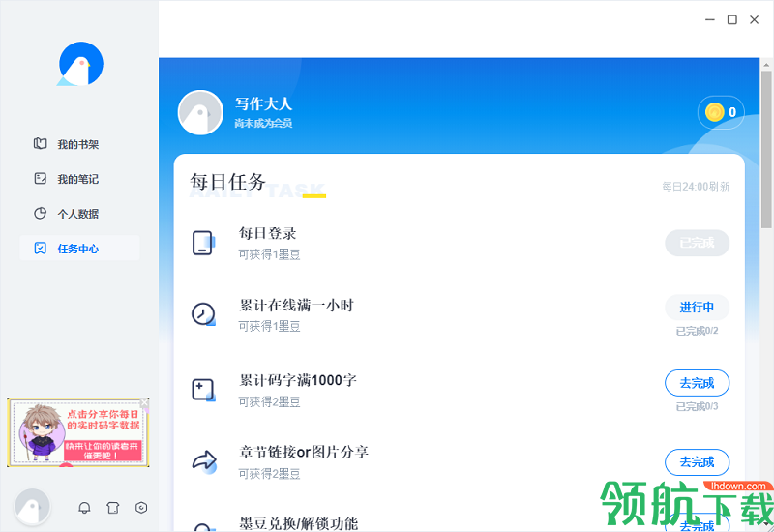Click the 每日任务 heading
The width and height of the screenshot is (774, 532).
coord(228,182)
